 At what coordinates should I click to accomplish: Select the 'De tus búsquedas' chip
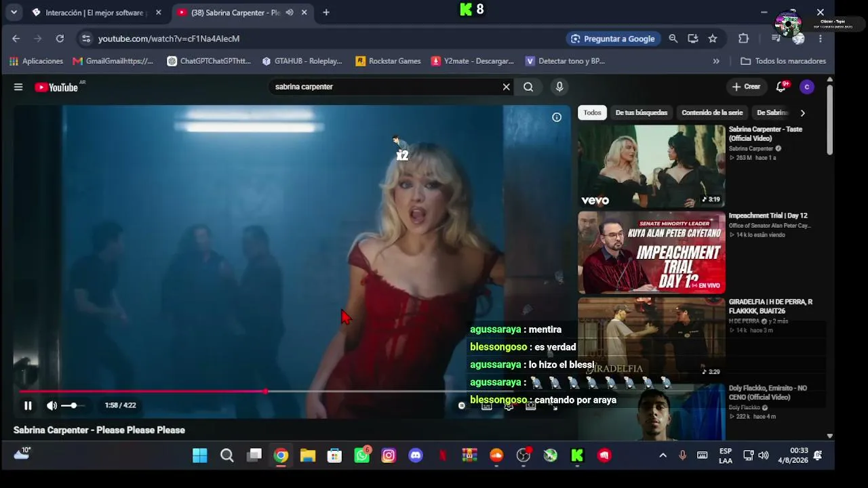click(642, 113)
